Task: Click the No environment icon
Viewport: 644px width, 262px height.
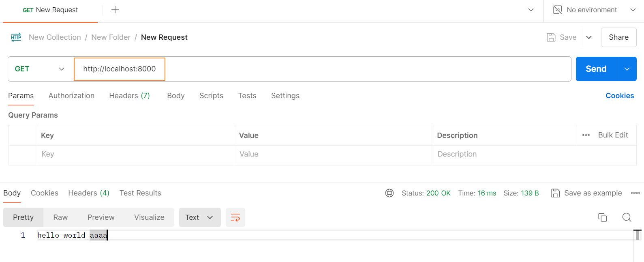Action: click(x=558, y=10)
